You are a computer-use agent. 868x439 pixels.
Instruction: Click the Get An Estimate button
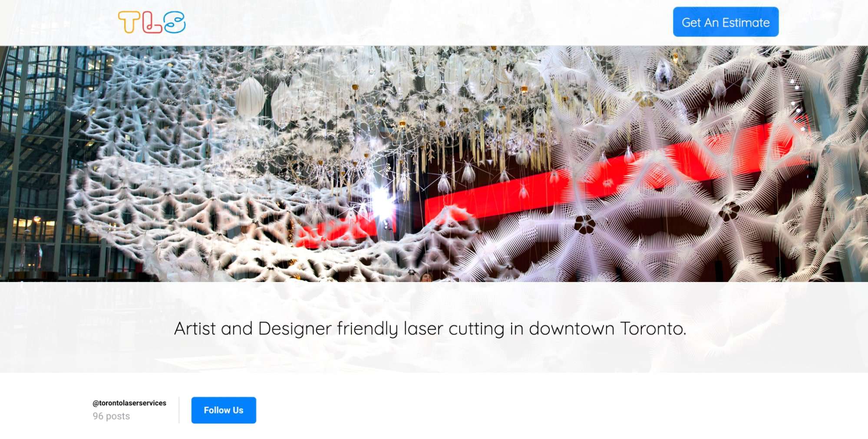(726, 22)
